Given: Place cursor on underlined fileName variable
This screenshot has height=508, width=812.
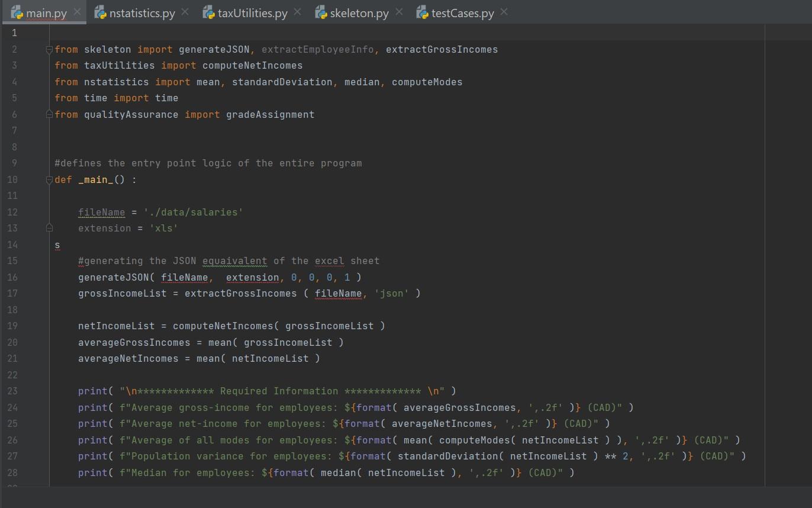Looking at the screenshot, I should click(101, 212).
